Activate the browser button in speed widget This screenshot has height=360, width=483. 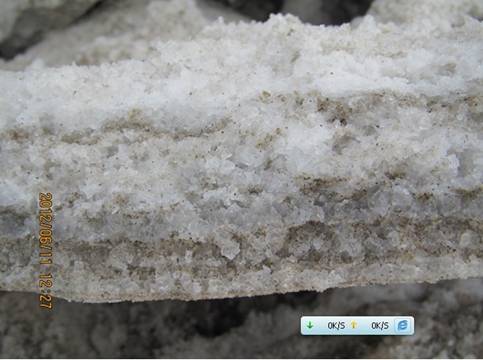[x=403, y=325]
